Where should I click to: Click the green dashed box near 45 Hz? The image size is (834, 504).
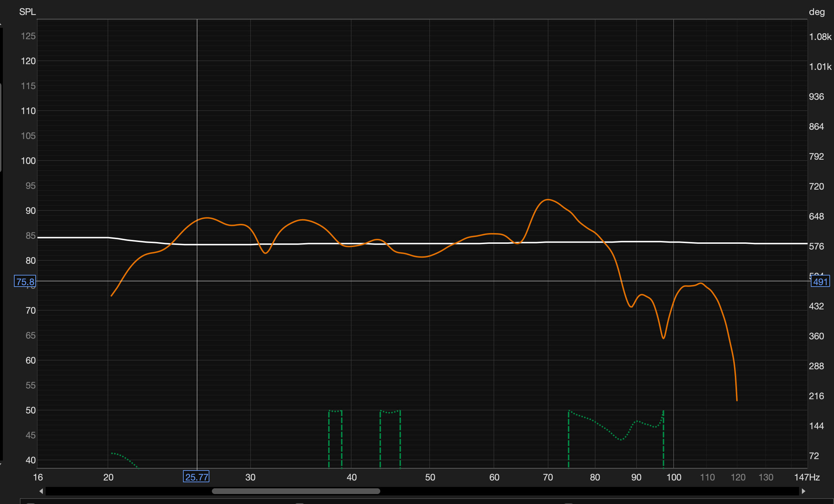(390, 438)
